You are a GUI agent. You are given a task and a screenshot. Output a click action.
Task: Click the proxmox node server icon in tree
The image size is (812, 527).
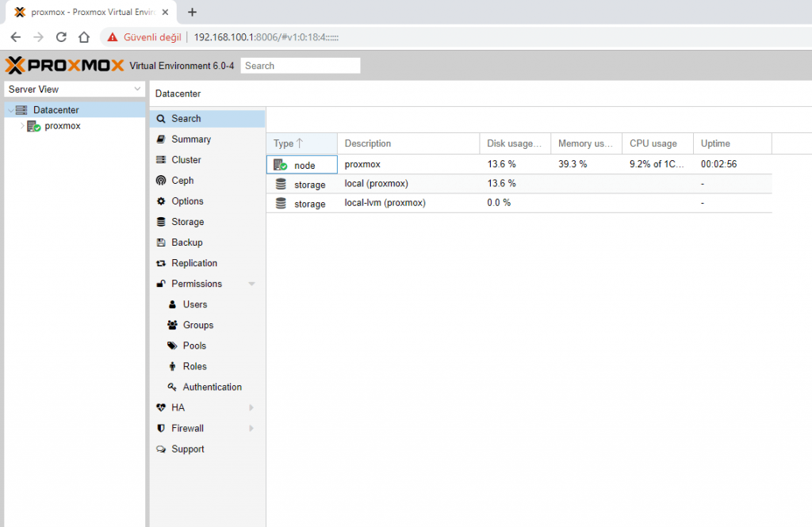[x=33, y=126]
